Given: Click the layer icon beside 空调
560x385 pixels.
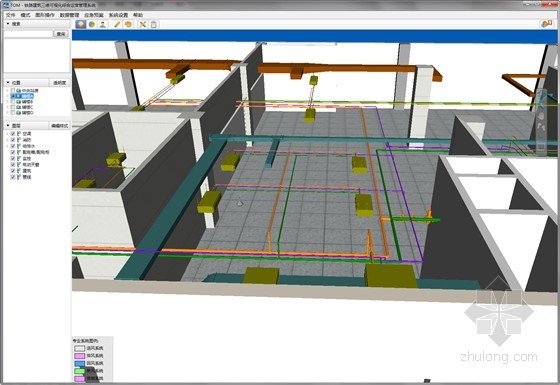Looking at the screenshot, I should point(19,134).
